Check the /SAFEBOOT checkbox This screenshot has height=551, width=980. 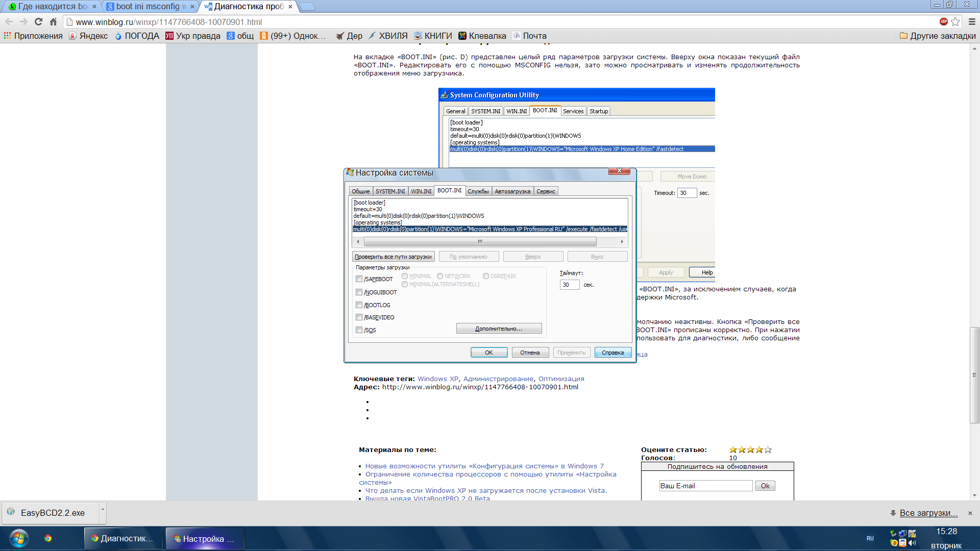[x=359, y=279]
